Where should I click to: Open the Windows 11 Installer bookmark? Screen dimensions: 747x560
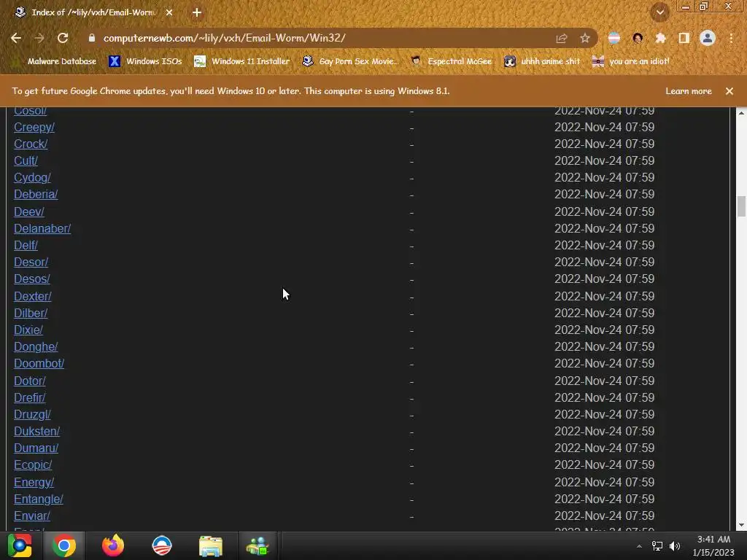242,61
